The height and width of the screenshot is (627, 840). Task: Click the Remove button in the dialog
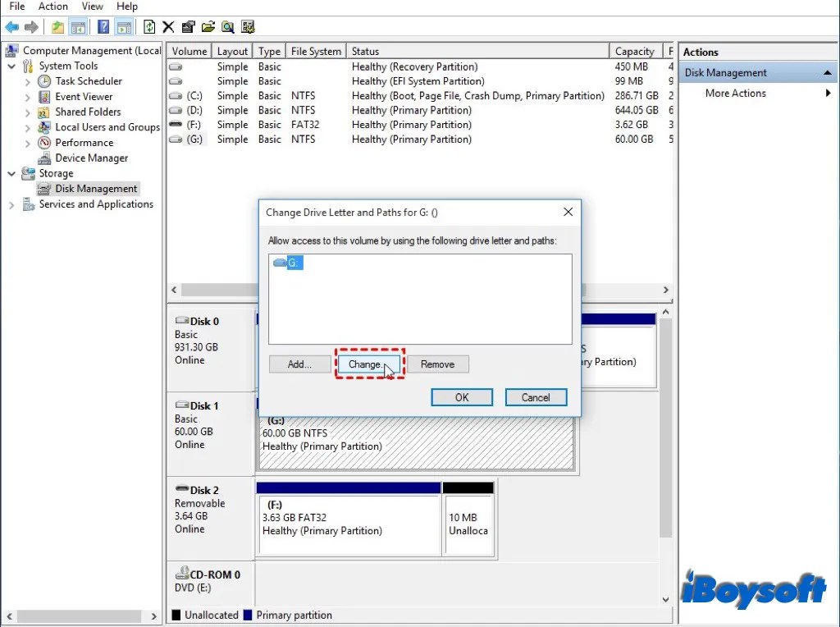click(x=439, y=364)
